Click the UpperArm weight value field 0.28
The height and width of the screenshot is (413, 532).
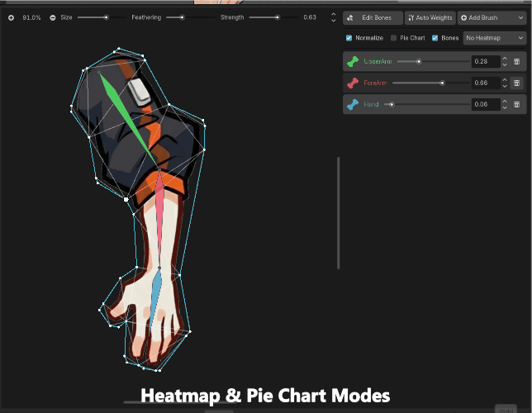click(x=486, y=61)
